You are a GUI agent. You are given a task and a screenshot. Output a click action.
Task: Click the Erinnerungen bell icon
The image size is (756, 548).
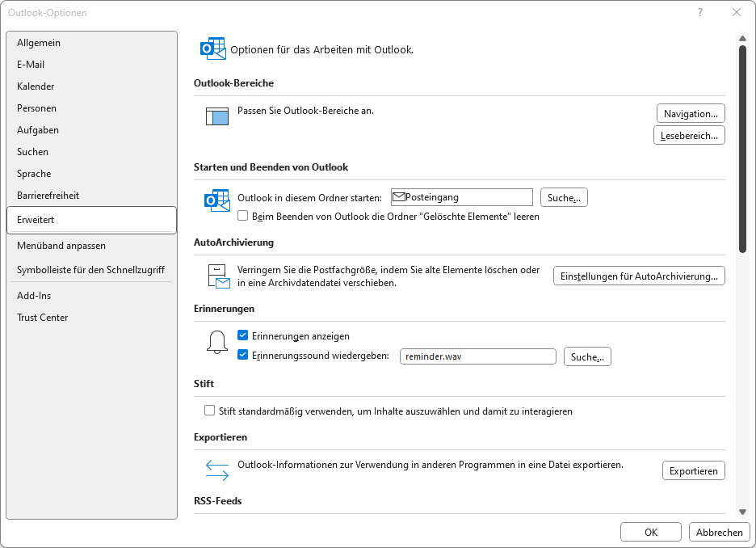(x=217, y=343)
